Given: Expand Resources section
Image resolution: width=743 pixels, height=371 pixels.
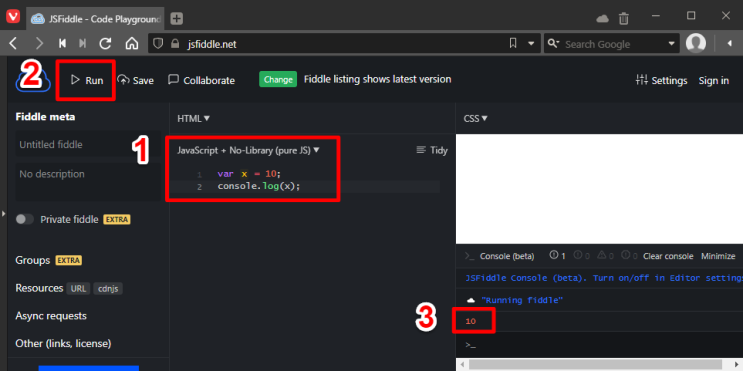Looking at the screenshot, I should (x=39, y=288).
